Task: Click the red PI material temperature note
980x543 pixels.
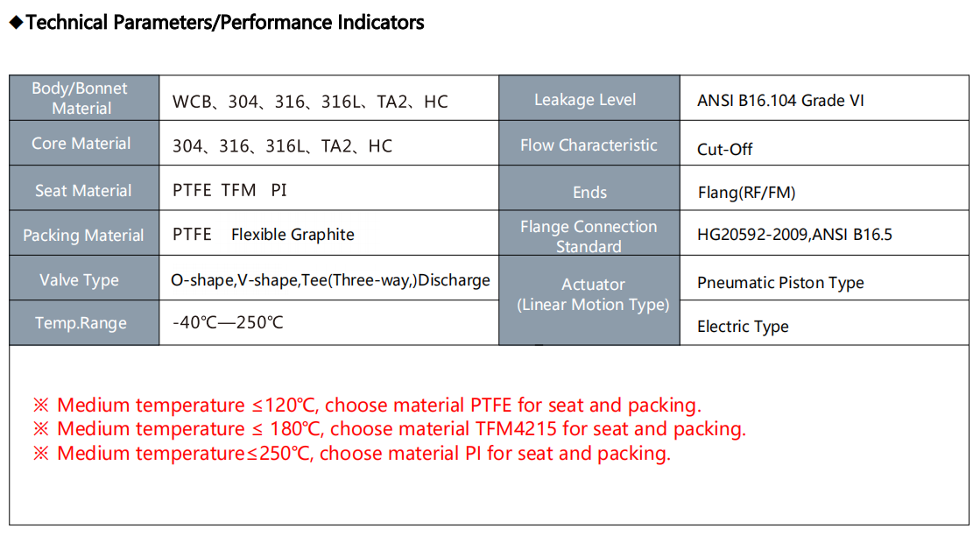Action: pos(352,454)
